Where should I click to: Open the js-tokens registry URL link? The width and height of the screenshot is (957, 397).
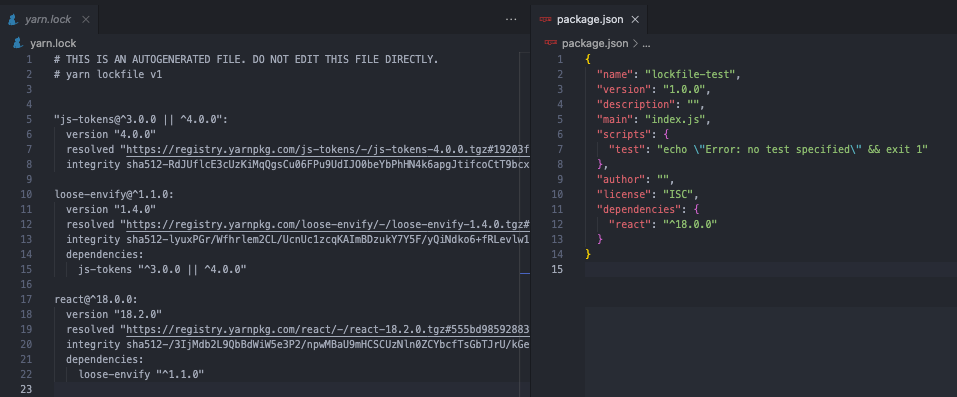pos(328,150)
